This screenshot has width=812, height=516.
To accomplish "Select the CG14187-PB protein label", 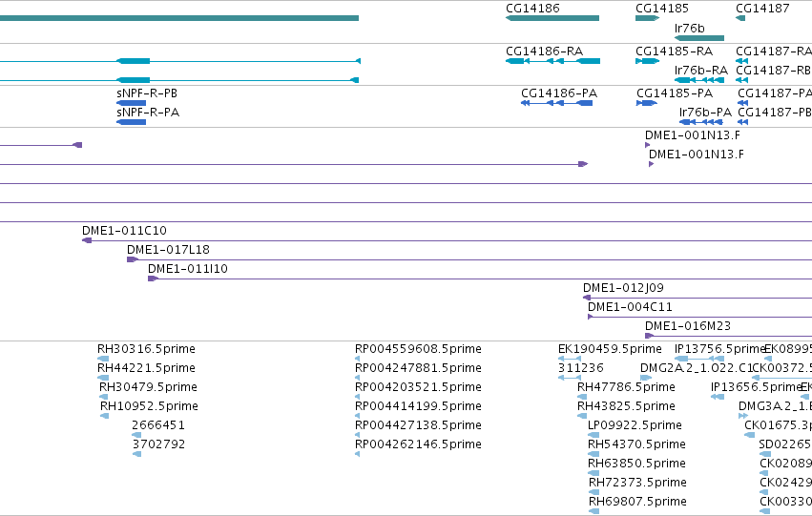I will click(775, 113).
